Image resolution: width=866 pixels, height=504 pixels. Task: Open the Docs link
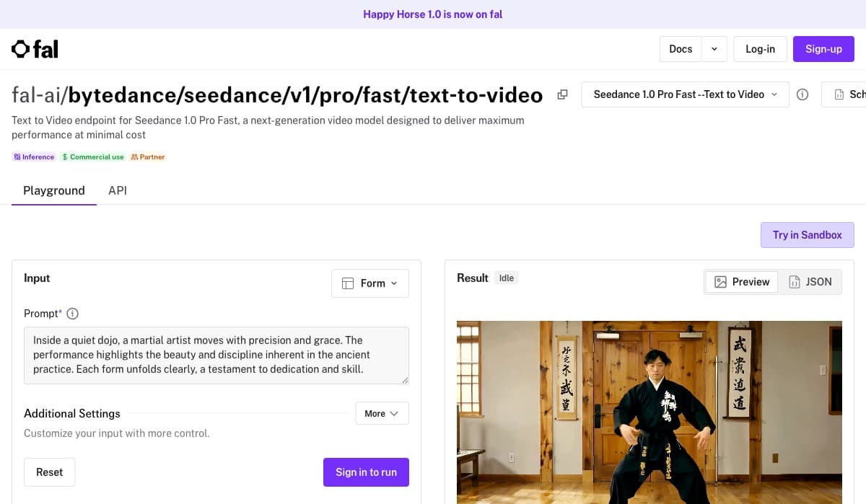tap(681, 49)
